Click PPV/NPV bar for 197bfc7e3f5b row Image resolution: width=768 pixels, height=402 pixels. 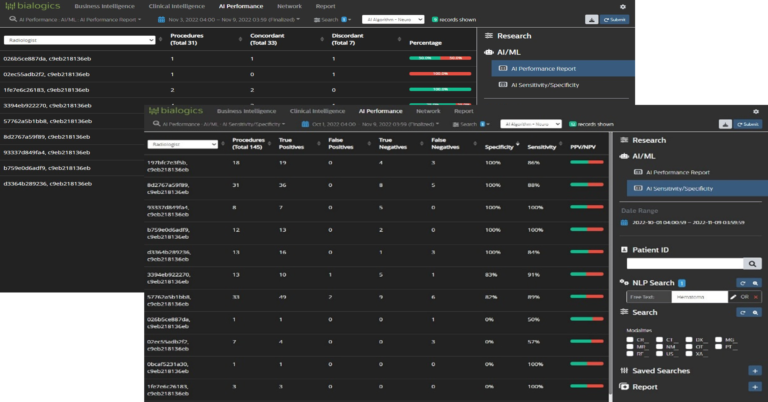587,163
